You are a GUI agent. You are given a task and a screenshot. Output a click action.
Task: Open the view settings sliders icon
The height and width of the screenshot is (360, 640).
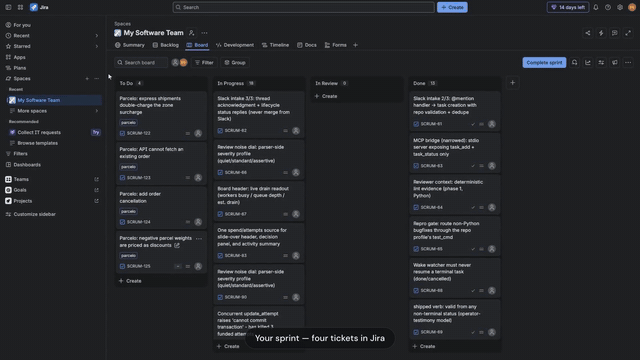(x=601, y=62)
